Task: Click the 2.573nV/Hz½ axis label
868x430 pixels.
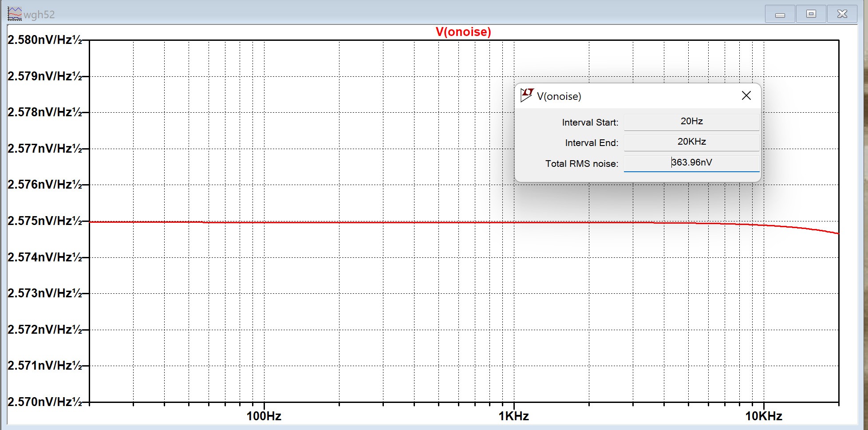Action: (x=45, y=293)
